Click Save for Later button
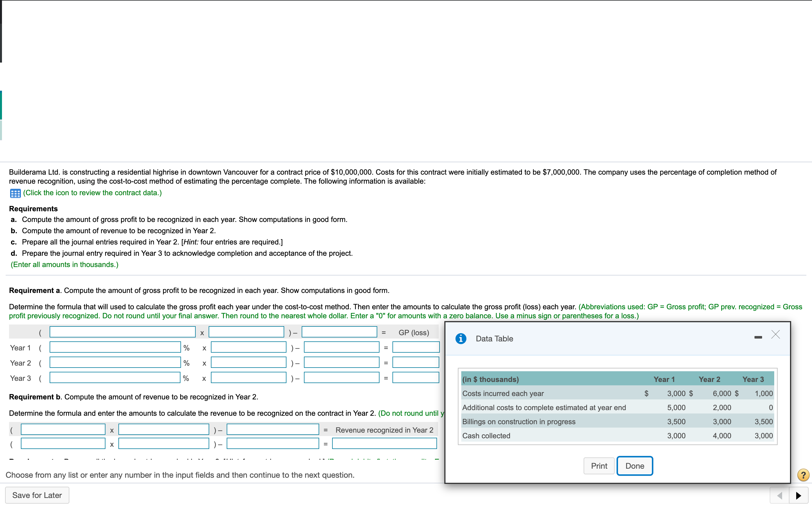812x507 pixels. (x=37, y=495)
